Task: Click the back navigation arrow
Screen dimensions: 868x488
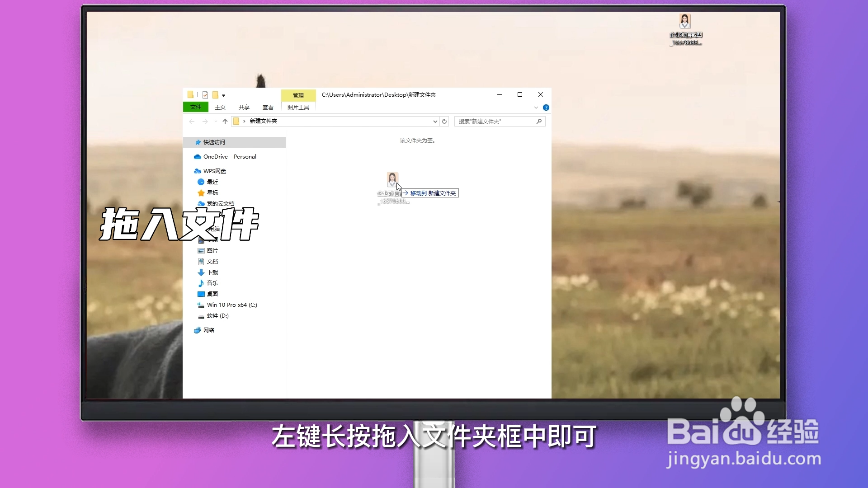Action: [x=192, y=121]
